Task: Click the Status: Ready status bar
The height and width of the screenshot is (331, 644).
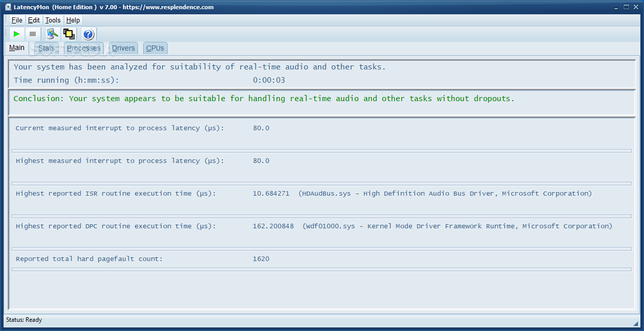Action: tap(24, 320)
